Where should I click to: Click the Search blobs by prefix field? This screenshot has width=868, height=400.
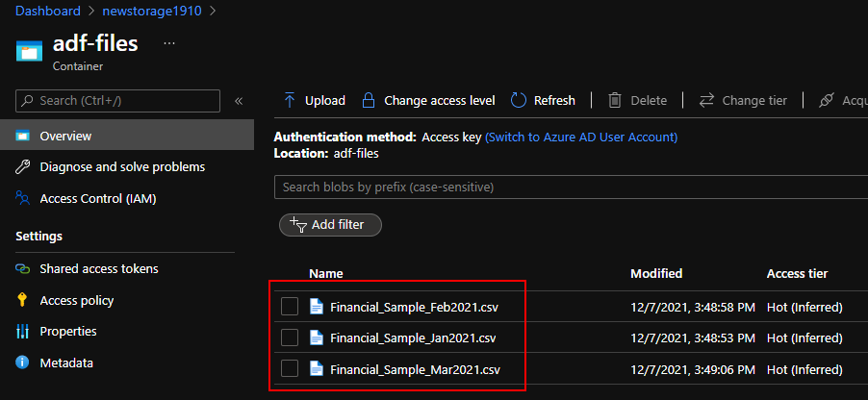pos(568,187)
